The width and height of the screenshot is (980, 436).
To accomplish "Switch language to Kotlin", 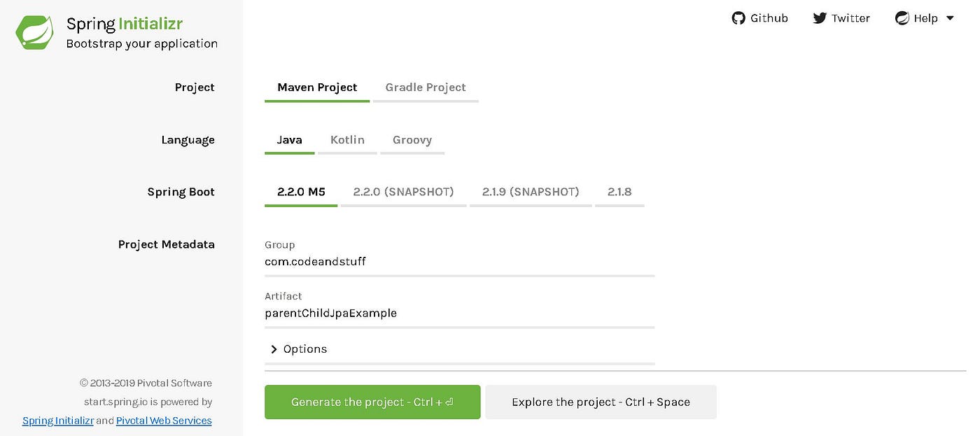I will [347, 139].
